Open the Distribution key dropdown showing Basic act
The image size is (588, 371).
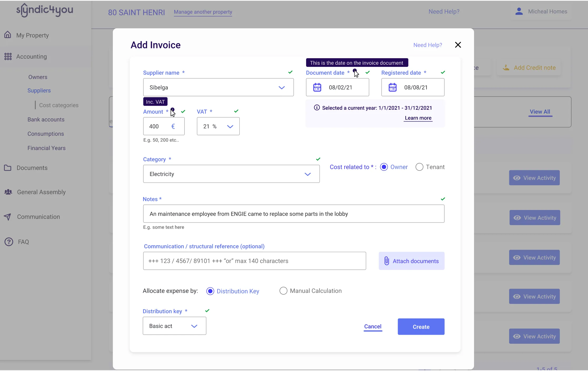click(195, 326)
